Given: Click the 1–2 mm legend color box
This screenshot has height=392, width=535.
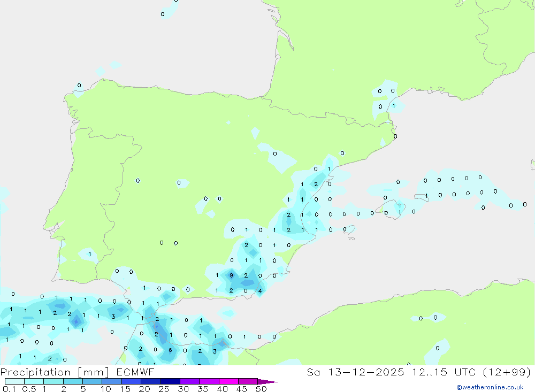Looking at the screenshot, I should click(x=53, y=381).
